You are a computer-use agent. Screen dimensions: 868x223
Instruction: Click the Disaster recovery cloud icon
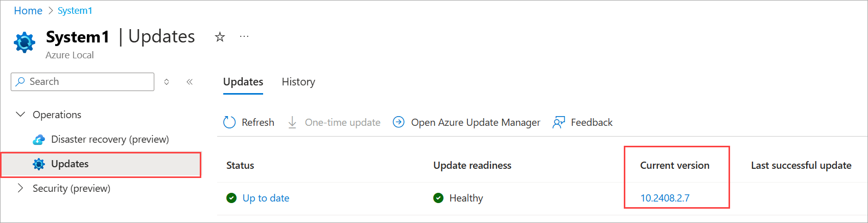[39, 140]
